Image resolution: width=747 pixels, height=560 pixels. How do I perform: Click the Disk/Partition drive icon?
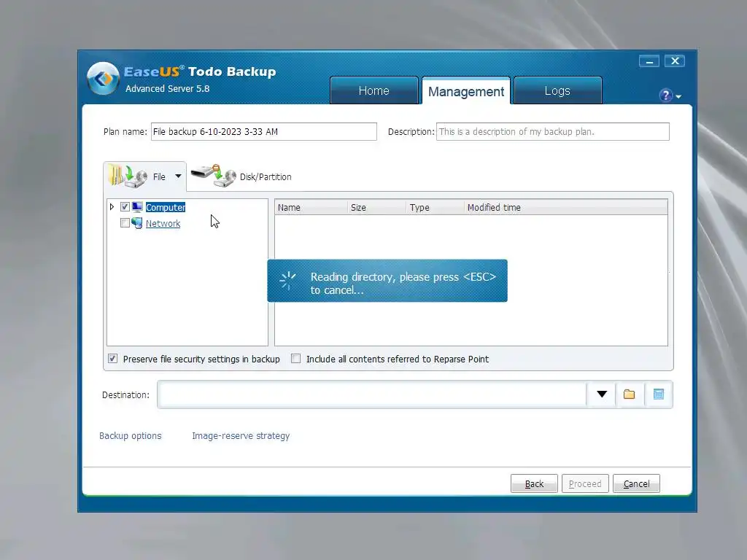(x=214, y=176)
